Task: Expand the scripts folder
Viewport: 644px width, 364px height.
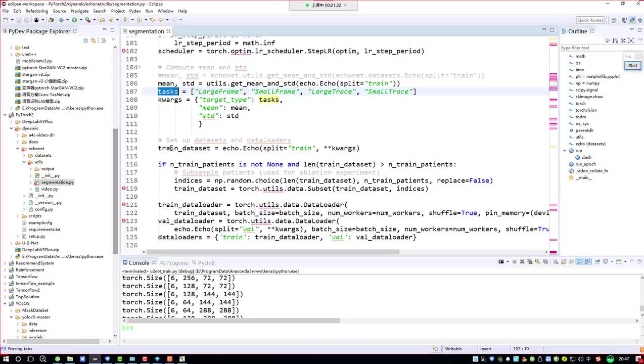Action: point(18,216)
